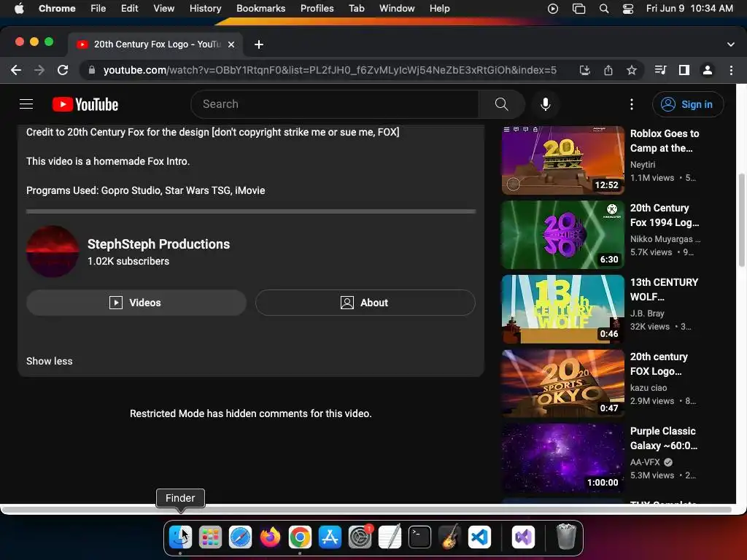Open StephSteph Productions About button
Image resolution: width=747 pixels, height=560 pixels.
point(365,303)
